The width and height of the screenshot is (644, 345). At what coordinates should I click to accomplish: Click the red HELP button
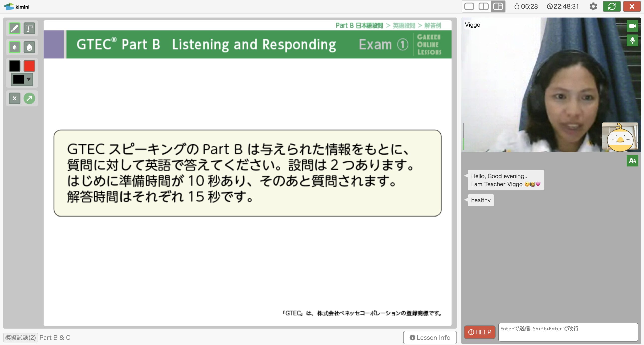point(479,332)
